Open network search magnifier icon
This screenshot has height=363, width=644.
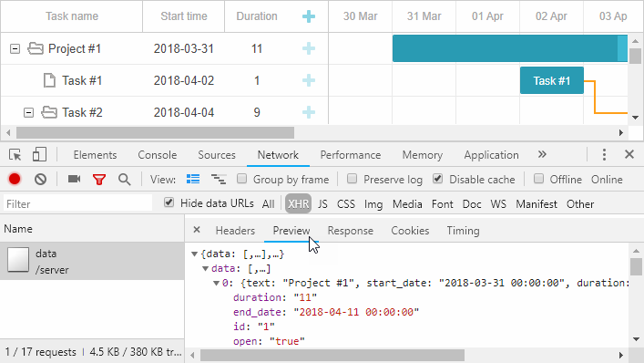125,180
